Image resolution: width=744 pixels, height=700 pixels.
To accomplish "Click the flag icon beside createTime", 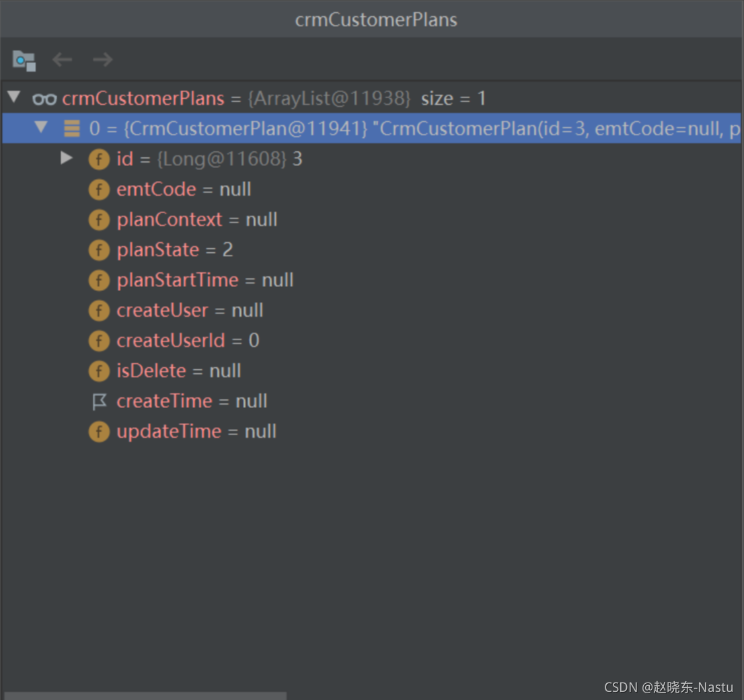I will [x=99, y=401].
